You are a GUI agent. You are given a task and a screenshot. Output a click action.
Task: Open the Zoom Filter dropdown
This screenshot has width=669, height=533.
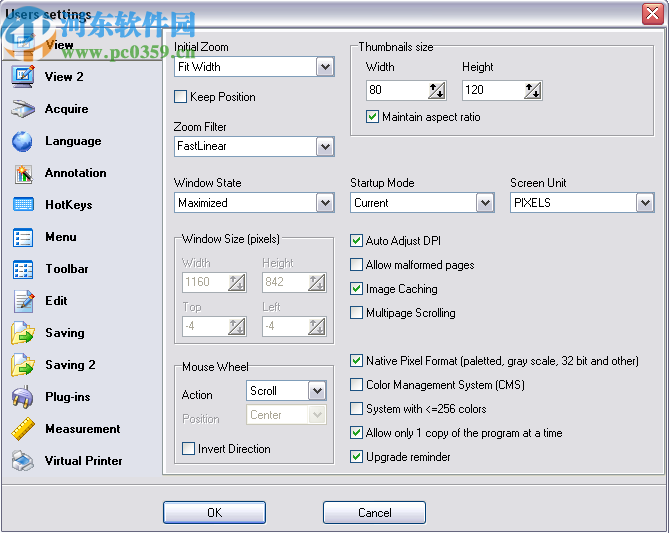[325, 147]
